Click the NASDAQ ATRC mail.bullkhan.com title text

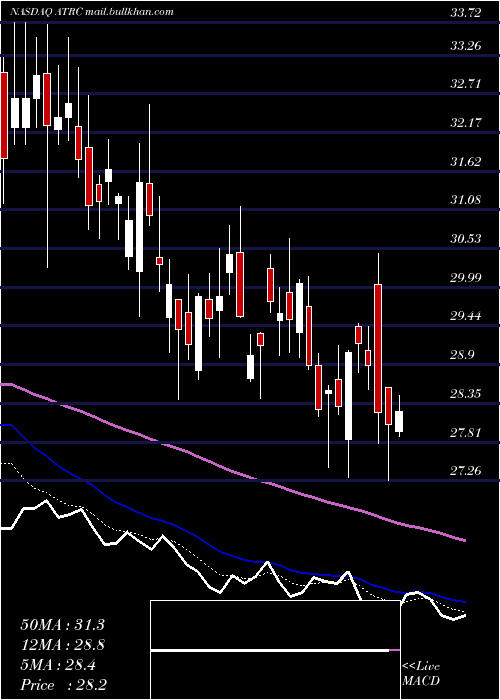pos(91,12)
